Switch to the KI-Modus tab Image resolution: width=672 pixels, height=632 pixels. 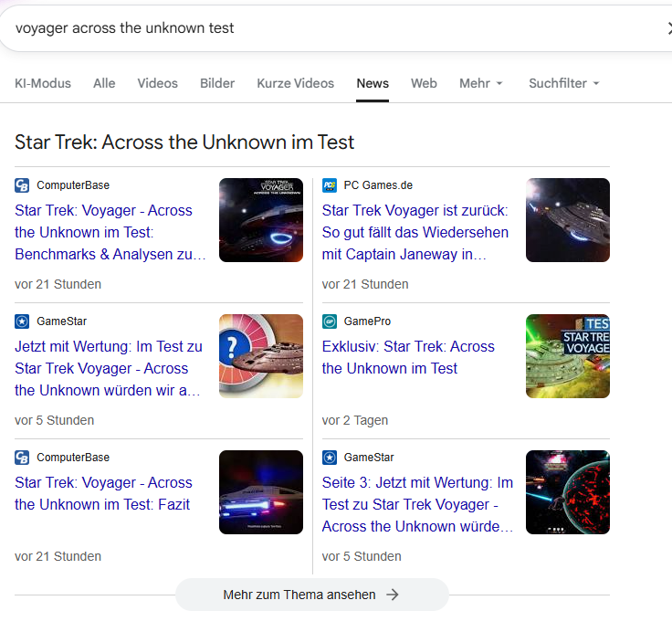43,83
